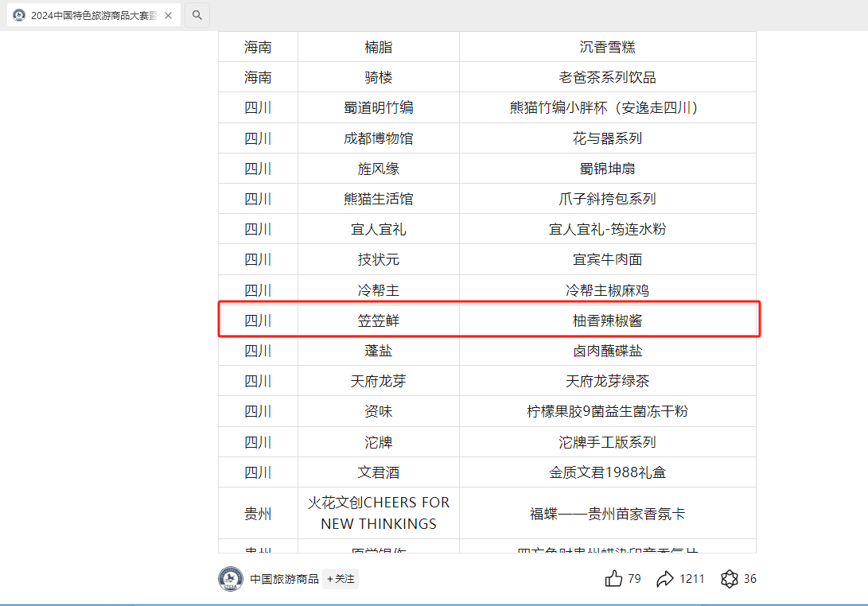Select the cell 福蝶——贵州苗家香氛卡
Image resolution: width=868 pixels, height=606 pixels.
(x=608, y=514)
